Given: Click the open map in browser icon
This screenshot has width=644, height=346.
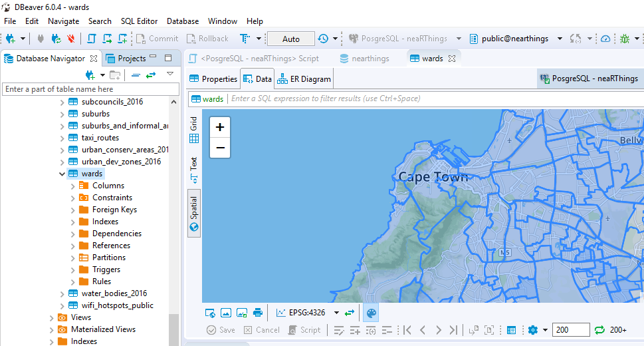Looking at the screenshot, I should tap(210, 313).
